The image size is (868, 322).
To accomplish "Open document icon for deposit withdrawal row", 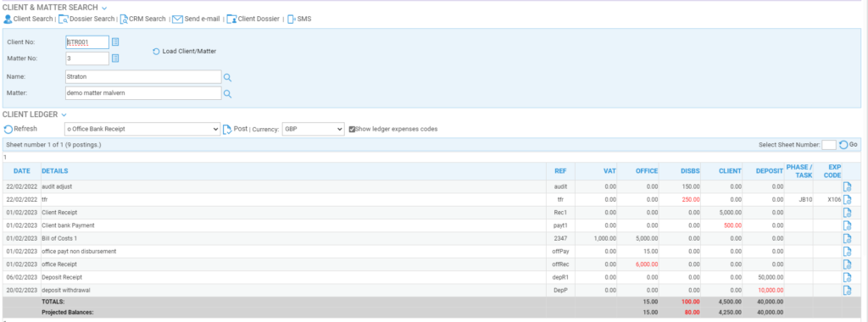I will pyautogui.click(x=847, y=291).
